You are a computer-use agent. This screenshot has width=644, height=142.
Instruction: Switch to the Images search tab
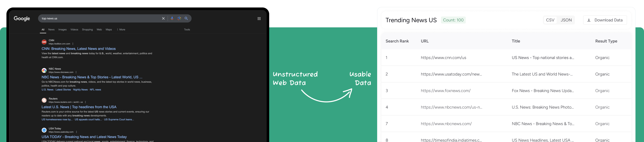[x=62, y=30]
